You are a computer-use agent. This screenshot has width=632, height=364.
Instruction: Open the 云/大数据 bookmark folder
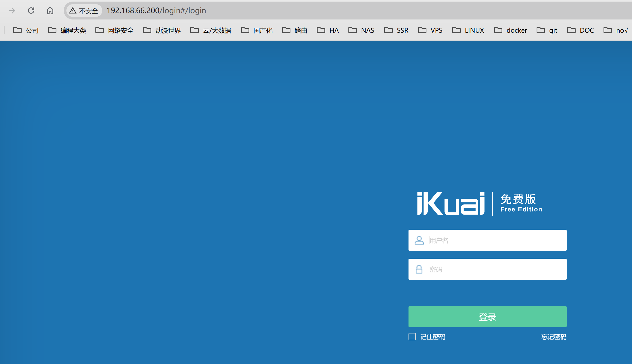(211, 30)
